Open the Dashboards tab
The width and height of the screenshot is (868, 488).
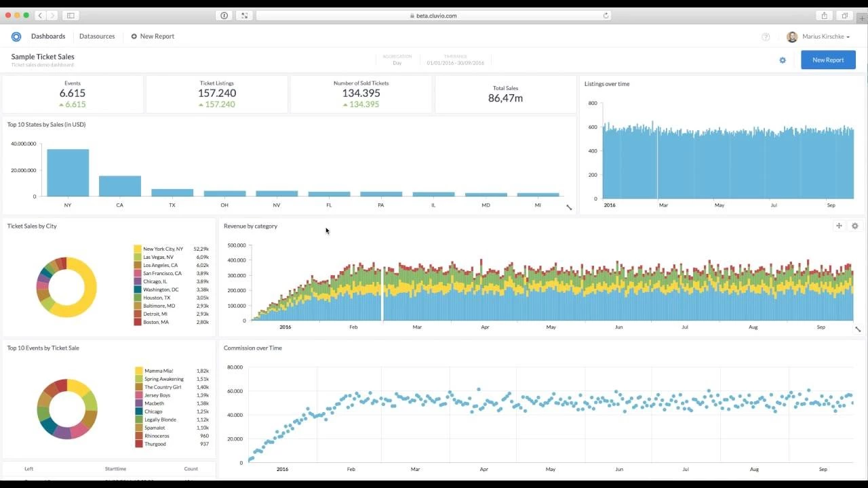(x=48, y=37)
